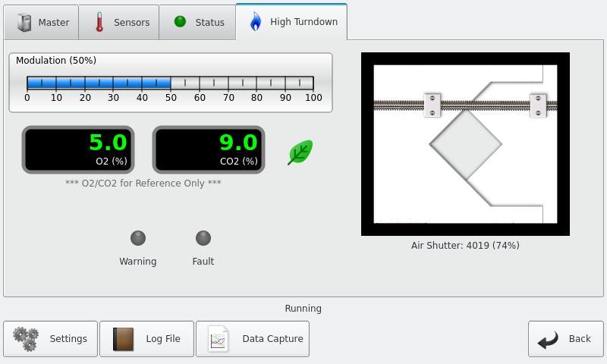Click the Fault indicator light

pyautogui.click(x=203, y=238)
